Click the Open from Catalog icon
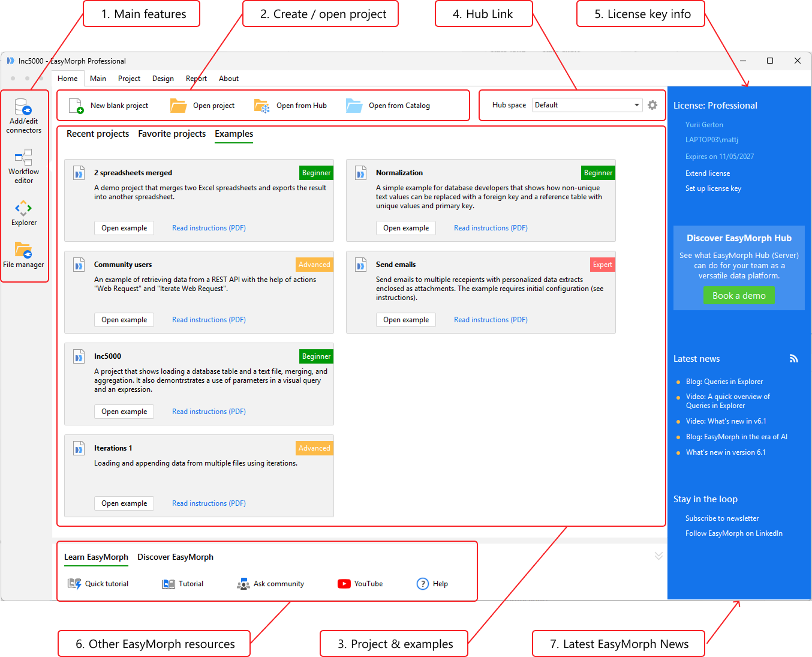 [x=354, y=106]
